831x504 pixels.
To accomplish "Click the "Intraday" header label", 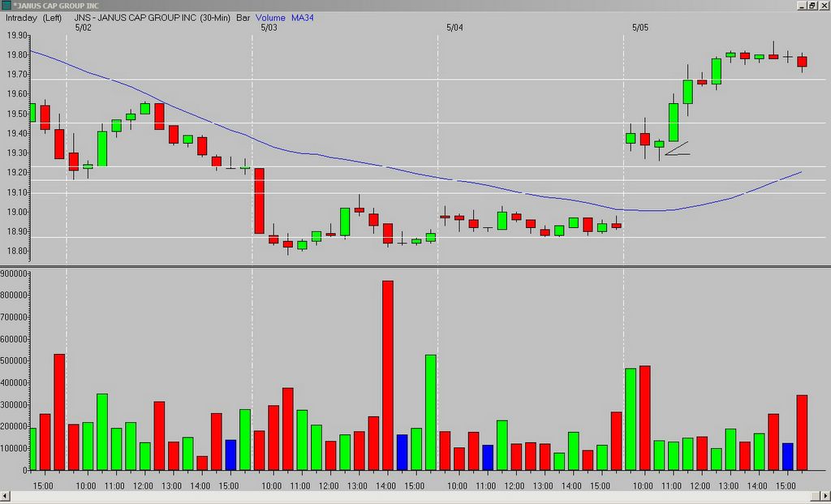I will [x=21, y=18].
